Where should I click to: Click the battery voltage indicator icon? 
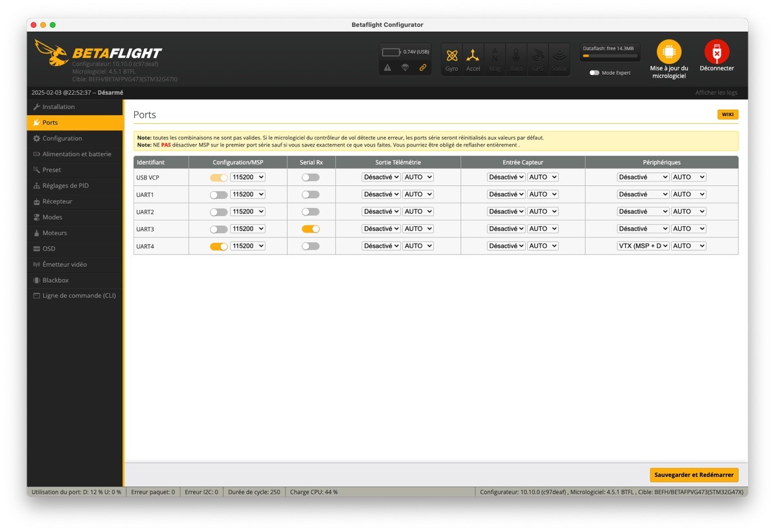(391, 52)
